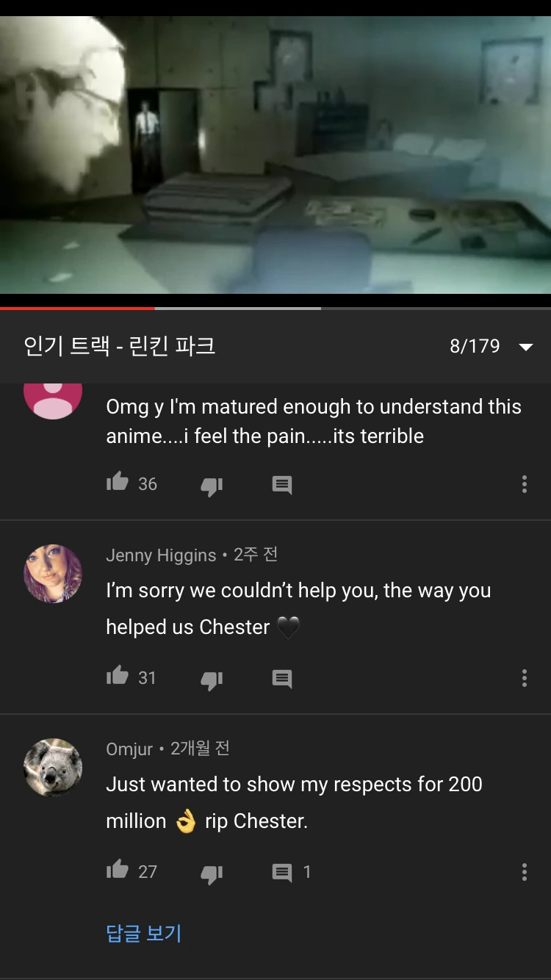Open more options for the anime comment
This screenshot has width=551, height=980.
click(524, 483)
